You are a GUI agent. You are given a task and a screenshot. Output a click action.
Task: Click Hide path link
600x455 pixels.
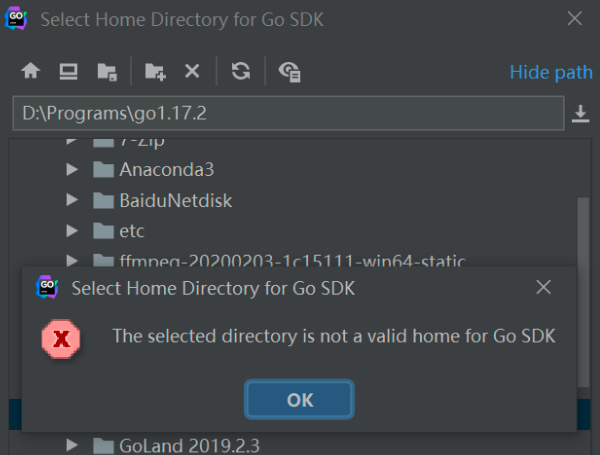tap(551, 72)
